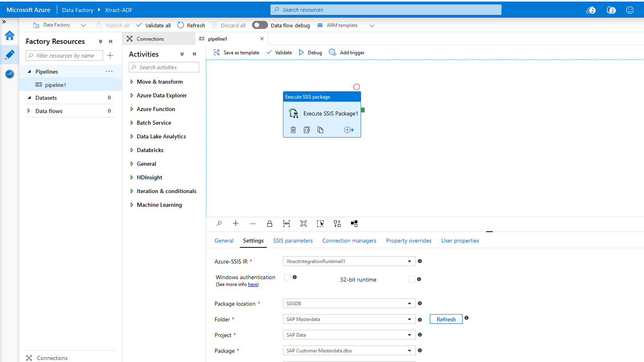The height and width of the screenshot is (362, 644).
Task: Open the 'here' link under Windows authentication
Action: pos(253,284)
